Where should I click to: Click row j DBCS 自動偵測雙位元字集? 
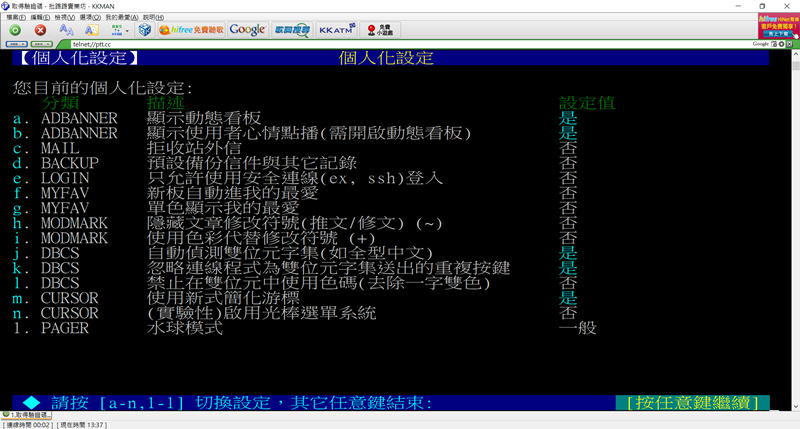click(x=295, y=253)
